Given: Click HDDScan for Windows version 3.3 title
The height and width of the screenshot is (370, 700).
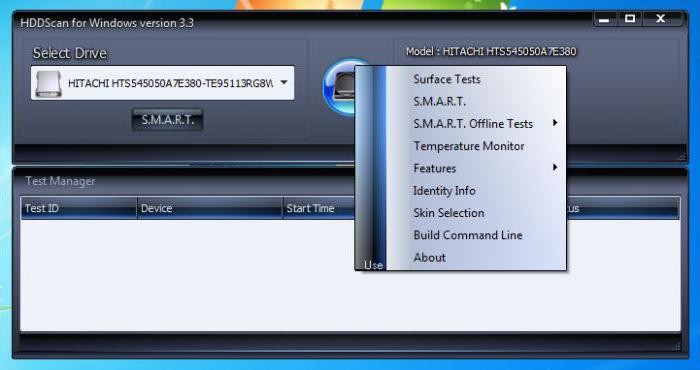Looking at the screenshot, I should click(x=107, y=23).
